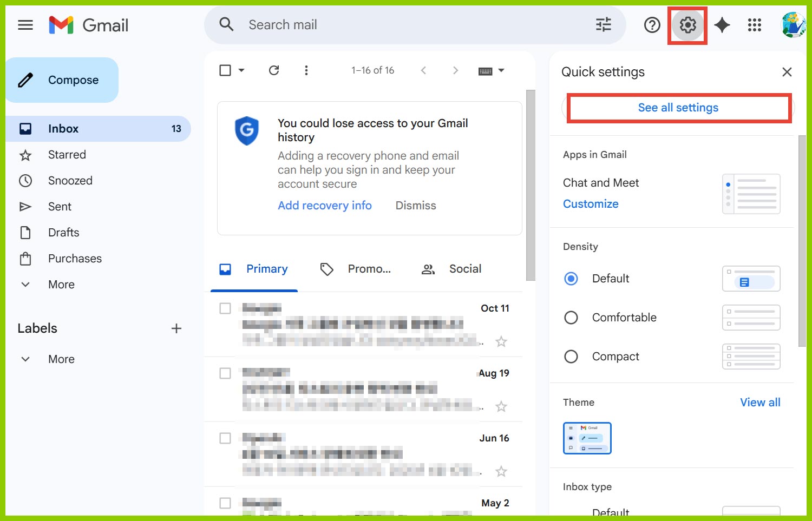Click Customize under Chat and Meet
This screenshot has width=812, height=521.
pos(591,204)
